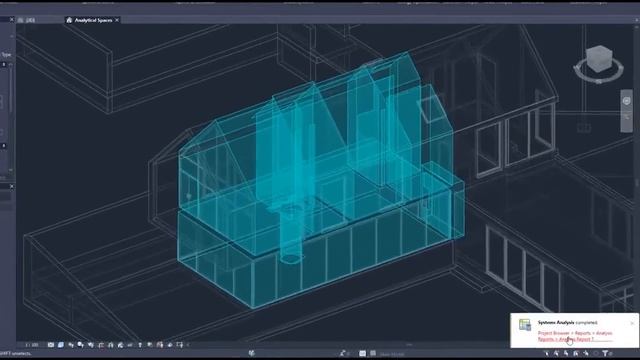Open the selection Filter in the status bar
Viewport: 640px width, 360px height.
[x=605, y=353]
